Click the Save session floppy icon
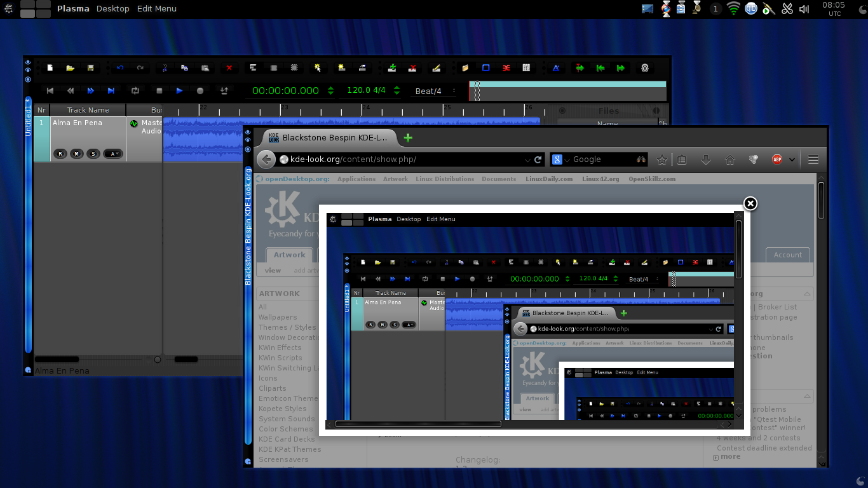 [90, 68]
